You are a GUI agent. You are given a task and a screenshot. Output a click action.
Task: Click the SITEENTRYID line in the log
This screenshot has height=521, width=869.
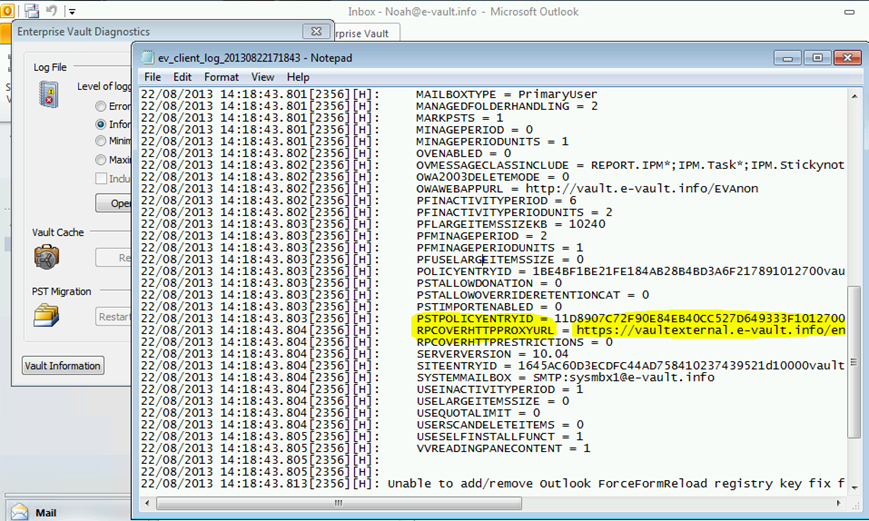(631, 366)
